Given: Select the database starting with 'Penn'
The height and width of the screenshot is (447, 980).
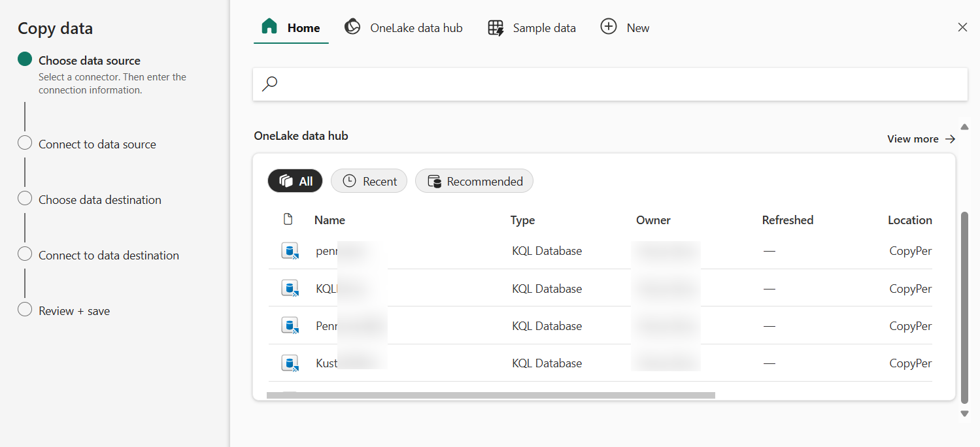Looking at the screenshot, I should tap(327, 325).
